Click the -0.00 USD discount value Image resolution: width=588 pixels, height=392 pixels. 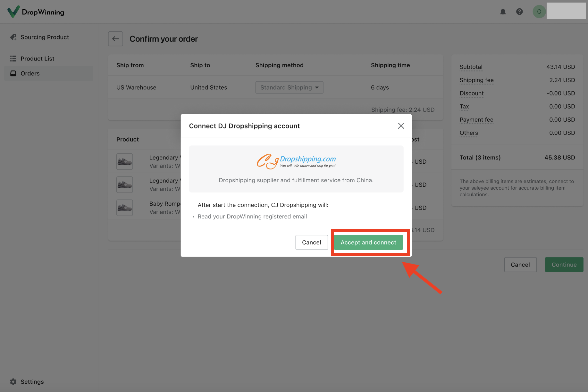[x=561, y=93]
